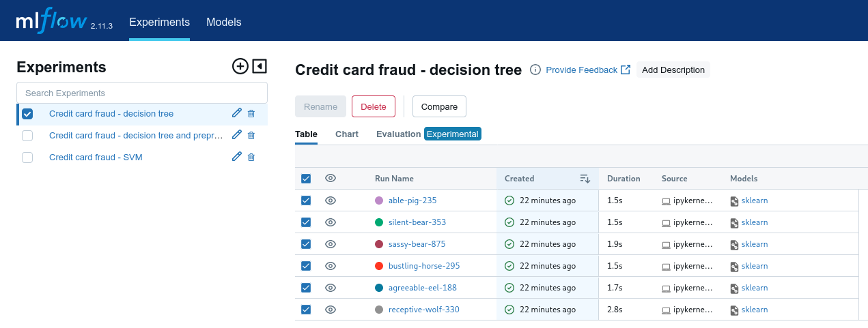Uncheck the silent-bear-353 run checkbox
This screenshot has width=868, height=328.
coord(306,222)
